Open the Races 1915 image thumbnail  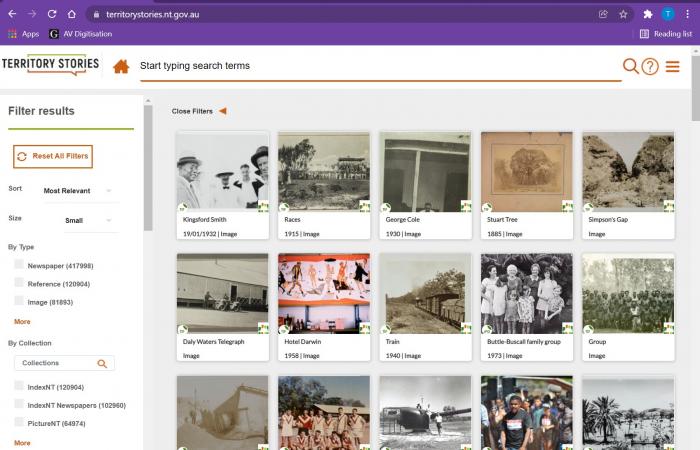324,172
